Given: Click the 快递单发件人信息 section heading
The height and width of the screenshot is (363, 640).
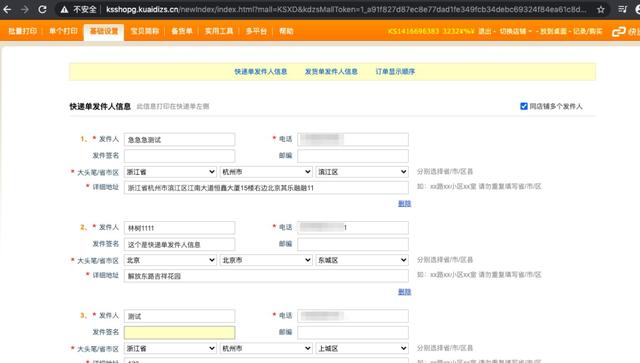Looking at the screenshot, I should tap(100, 106).
